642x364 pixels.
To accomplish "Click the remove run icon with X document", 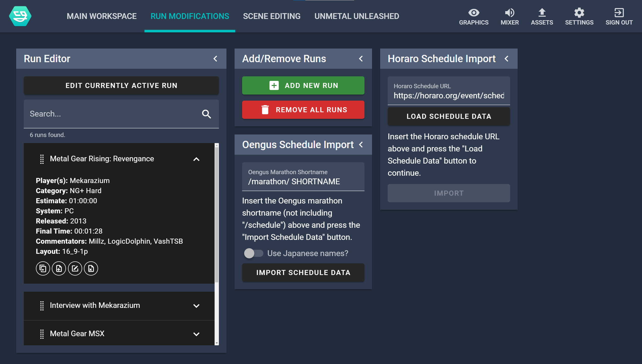I will coord(91,268).
